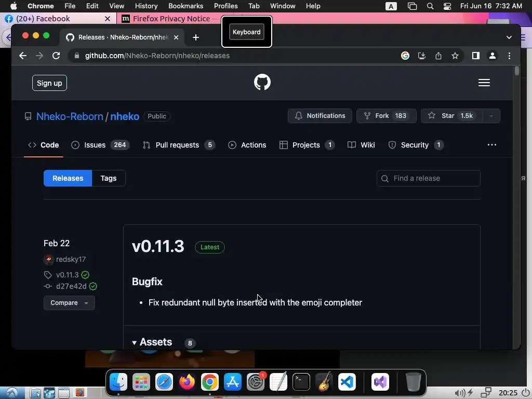Click the Spotlight search icon in the menu bar
Screen dimensions: 532x399
430,6
